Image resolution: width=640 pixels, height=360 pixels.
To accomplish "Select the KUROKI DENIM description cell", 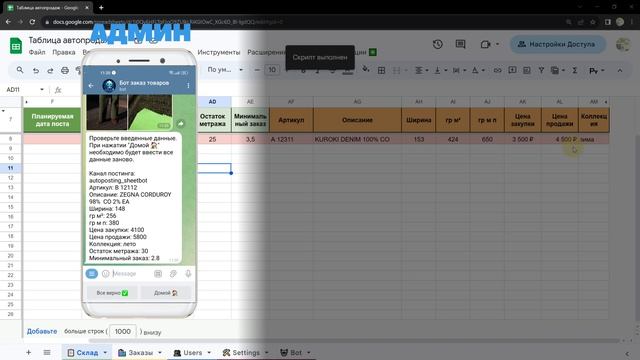I will click(357, 139).
